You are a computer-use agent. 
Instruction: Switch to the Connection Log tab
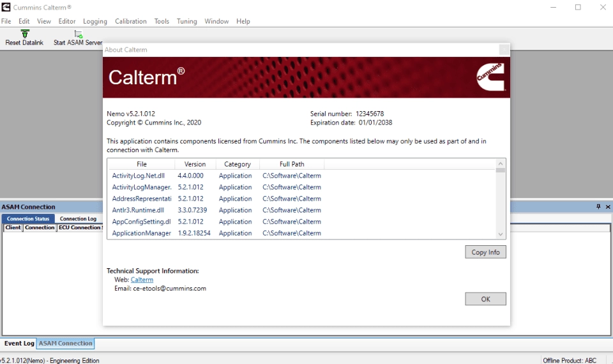point(78,218)
